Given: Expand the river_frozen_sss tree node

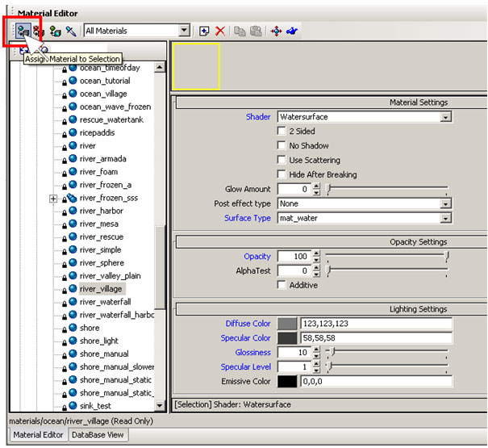Looking at the screenshot, I should [53, 199].
